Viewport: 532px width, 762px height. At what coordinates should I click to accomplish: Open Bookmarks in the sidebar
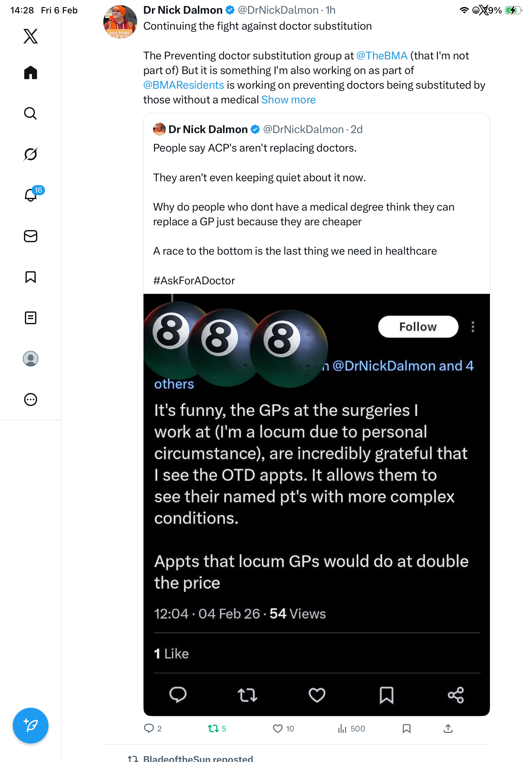[x=31, y=277]
